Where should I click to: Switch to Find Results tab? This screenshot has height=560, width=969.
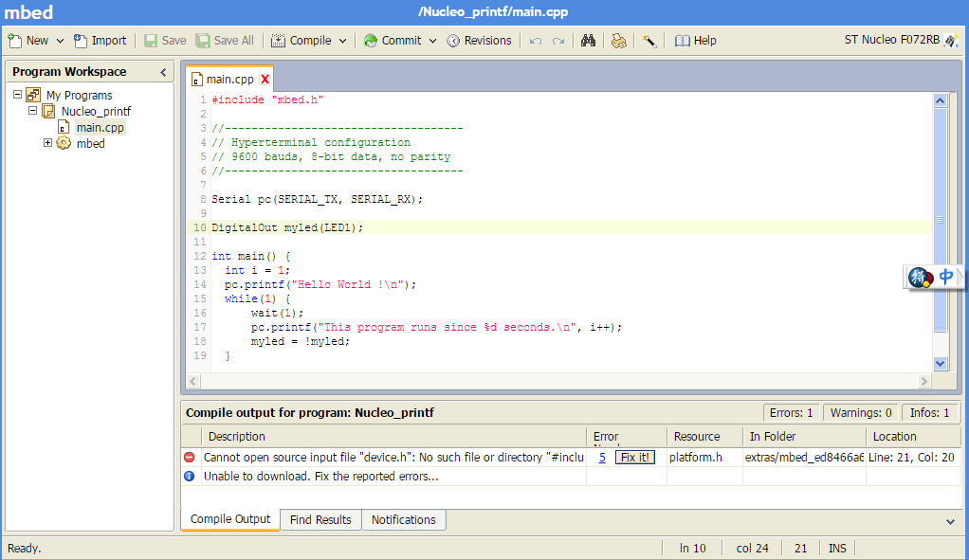point(320,520)
